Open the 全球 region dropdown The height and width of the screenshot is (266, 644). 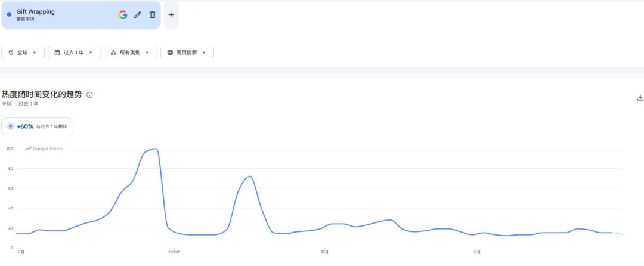point(23,52)
